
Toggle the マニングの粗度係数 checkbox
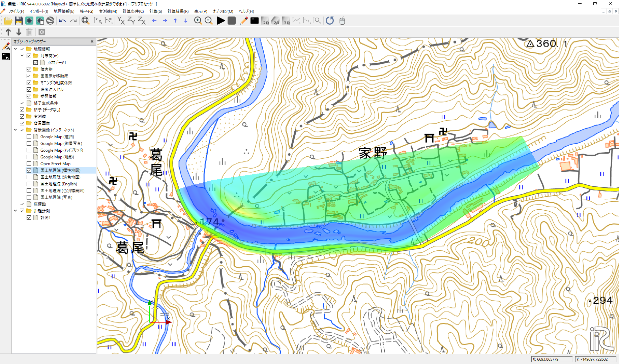29,83
